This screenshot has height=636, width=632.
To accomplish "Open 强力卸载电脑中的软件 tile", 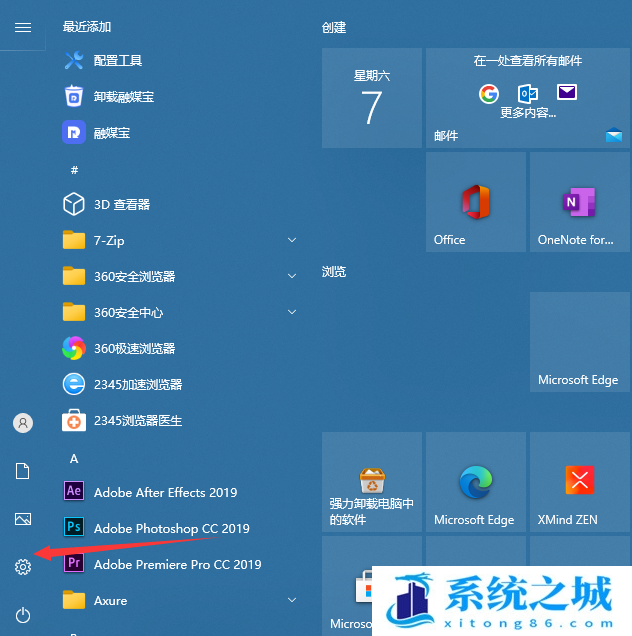I will coord(372,482).
